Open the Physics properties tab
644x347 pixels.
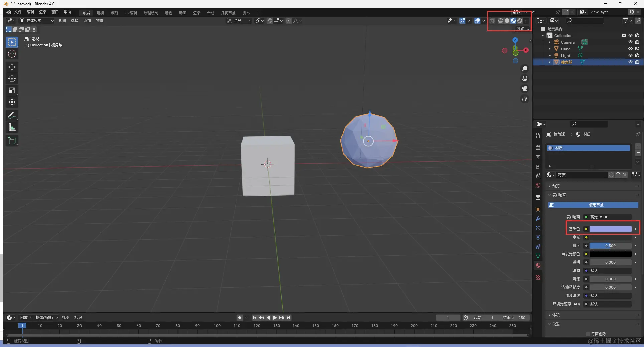[538, 237]
